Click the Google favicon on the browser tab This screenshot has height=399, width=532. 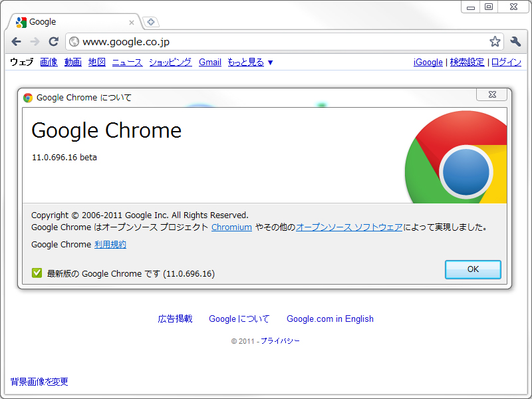[20, 21]
